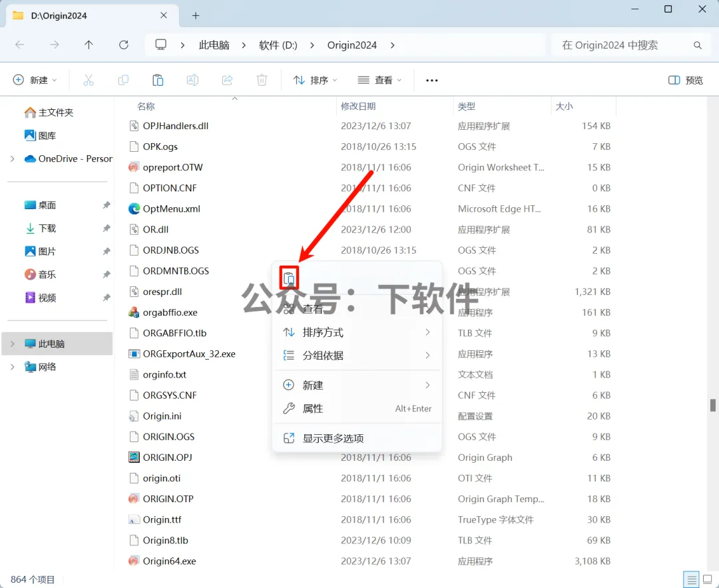This screenshot has height=588, width=719.
Task: Sort by the 名称 column header
Action: point(146,107)
